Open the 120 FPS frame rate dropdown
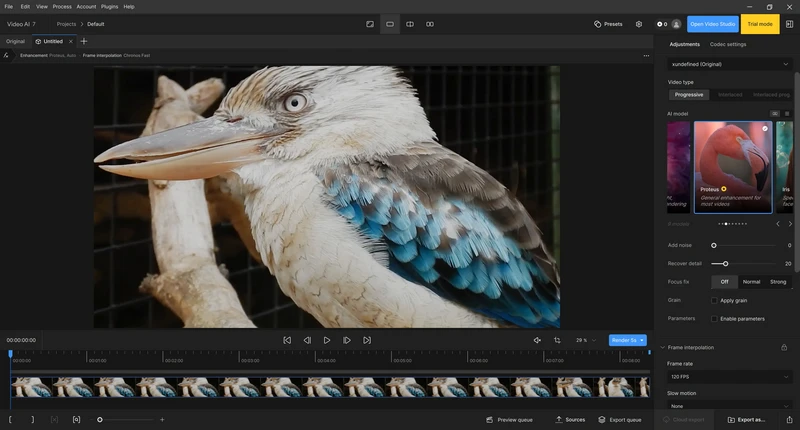 730,377
